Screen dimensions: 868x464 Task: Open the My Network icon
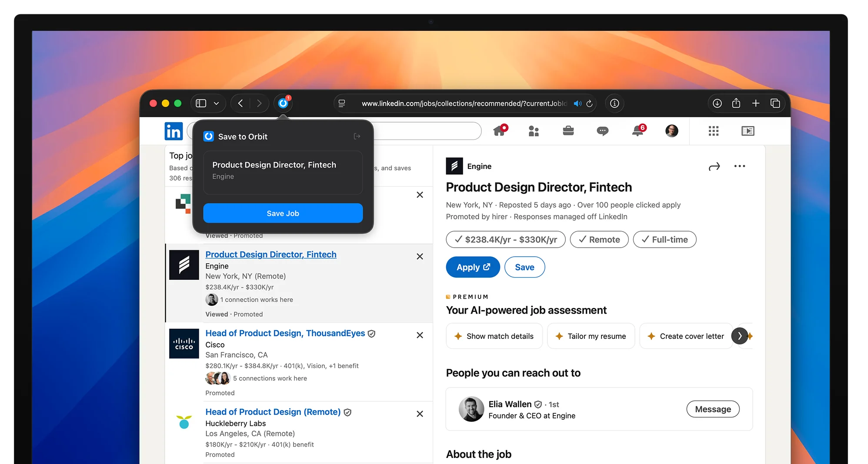coord(534,131)
